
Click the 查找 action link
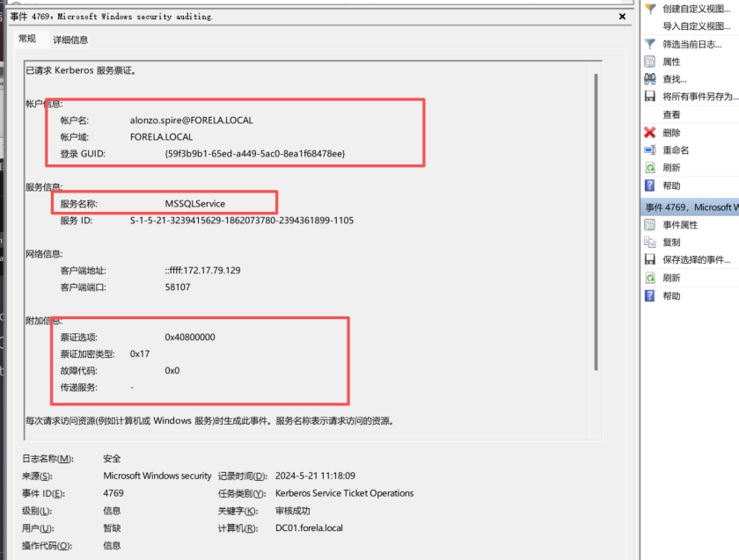(x=675, y=79)
